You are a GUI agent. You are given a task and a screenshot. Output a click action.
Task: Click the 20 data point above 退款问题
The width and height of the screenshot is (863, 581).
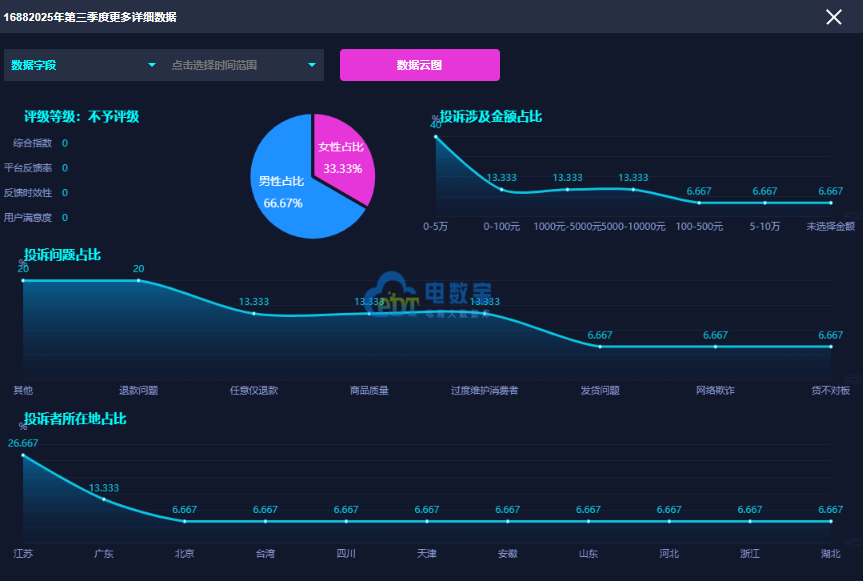coord(138,281)
